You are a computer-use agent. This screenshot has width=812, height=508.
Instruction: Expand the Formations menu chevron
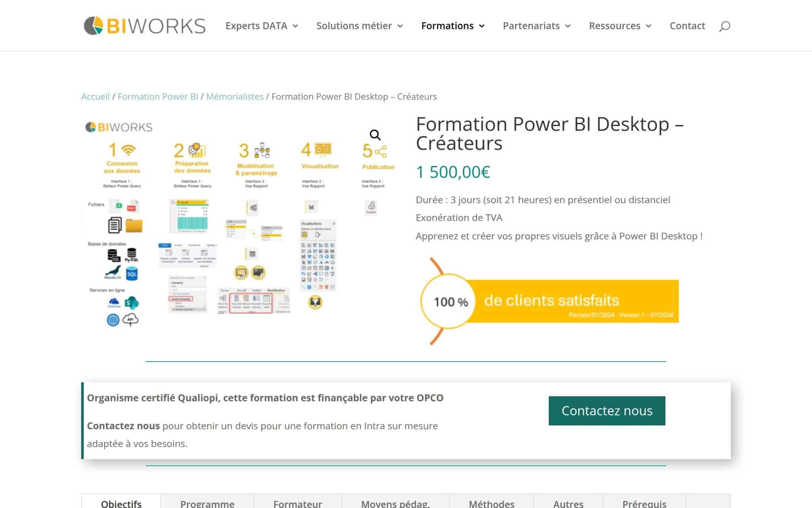pyautogui.click(x=482, y=26)
